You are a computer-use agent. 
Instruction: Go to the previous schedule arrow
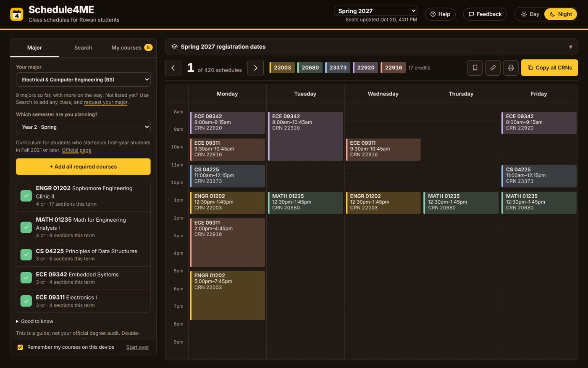pos(173,68)
